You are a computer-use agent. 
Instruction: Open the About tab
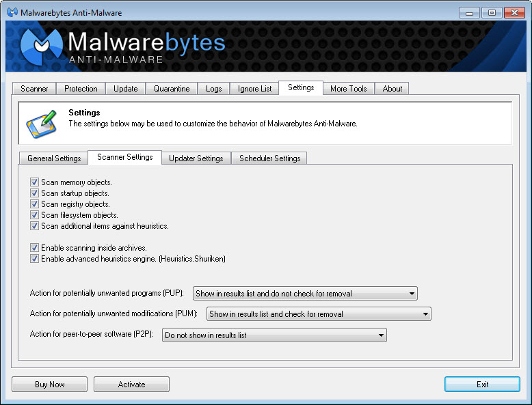393,89
